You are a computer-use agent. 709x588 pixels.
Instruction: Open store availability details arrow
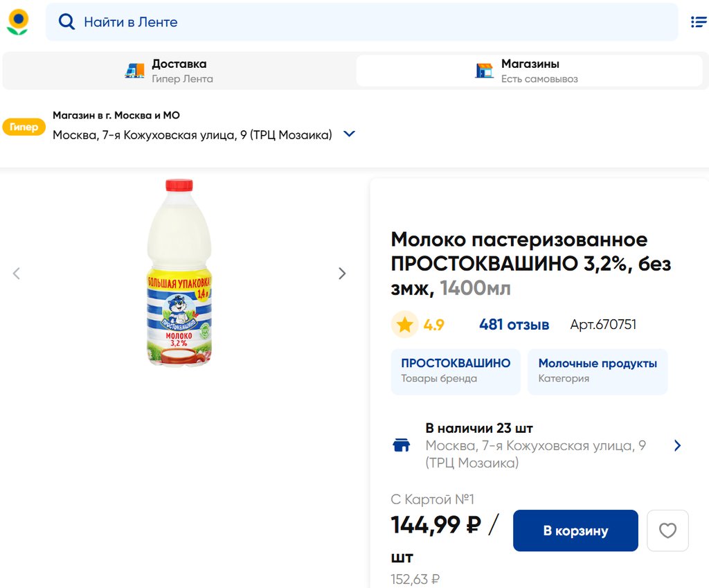coord(677,445)
